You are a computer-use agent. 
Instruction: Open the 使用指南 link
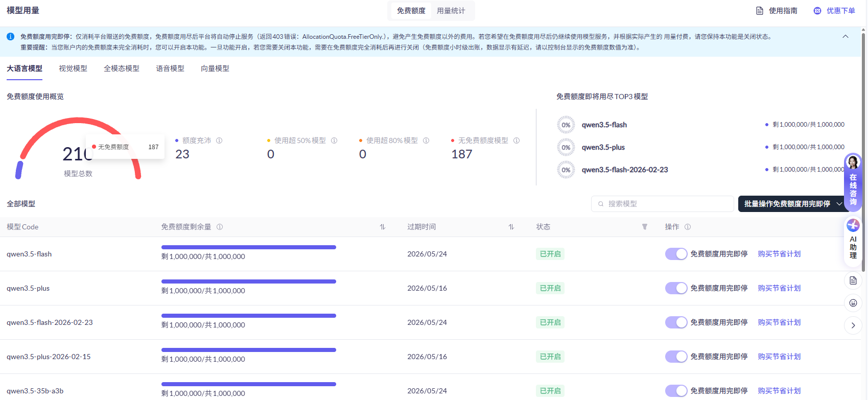click(x=777, y=11)
